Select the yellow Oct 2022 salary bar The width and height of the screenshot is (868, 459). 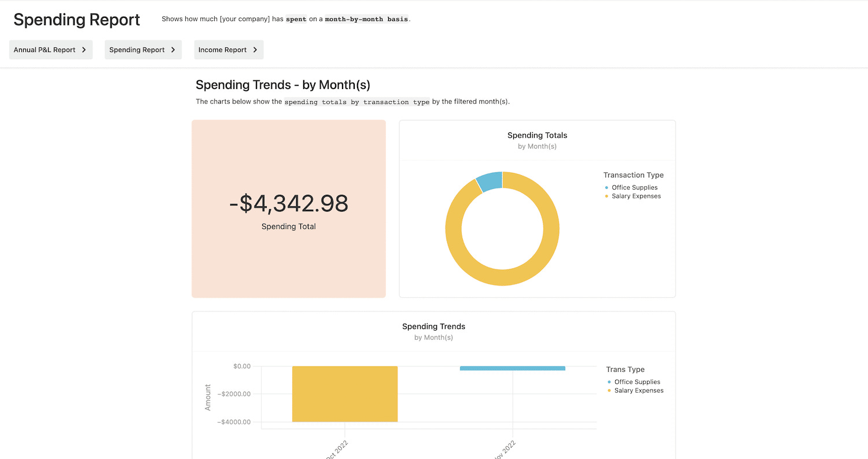345,394
